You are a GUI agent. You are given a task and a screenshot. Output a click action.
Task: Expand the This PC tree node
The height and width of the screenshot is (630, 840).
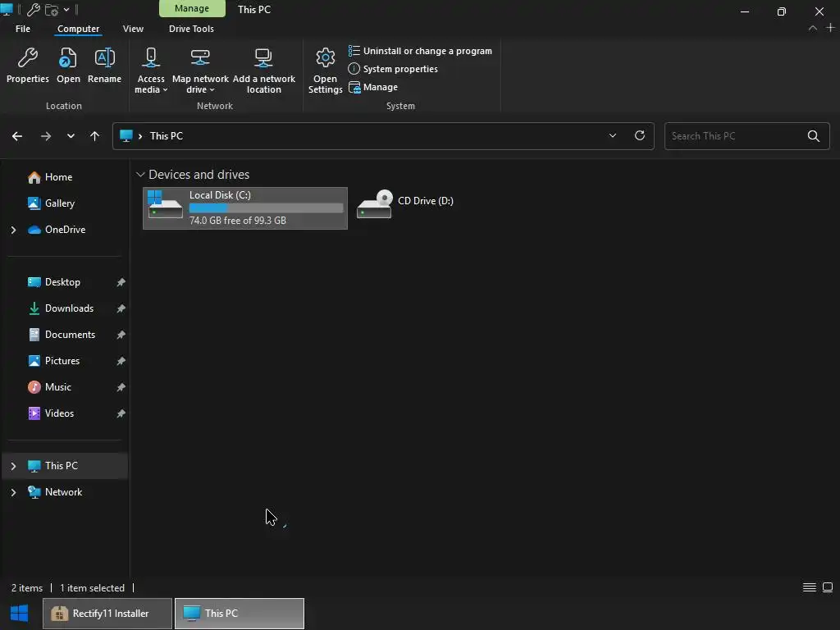click(13, 466)
